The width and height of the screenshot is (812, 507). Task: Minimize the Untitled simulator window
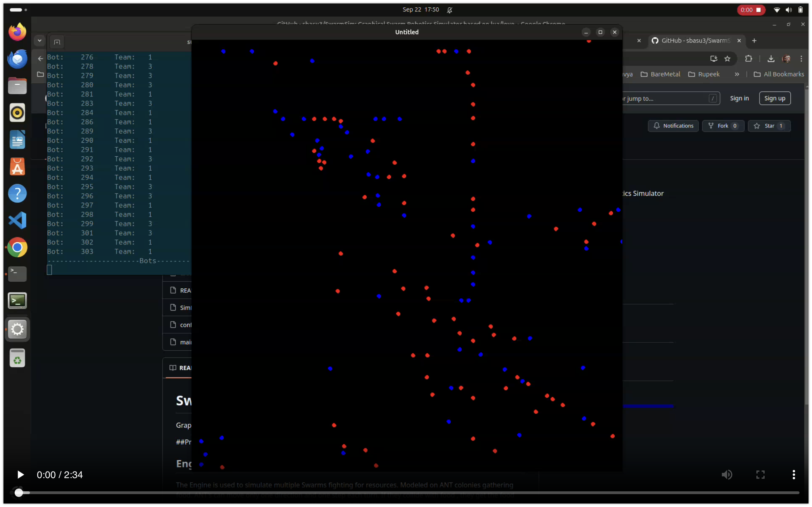pyautogui.click(x=586, y=32)
